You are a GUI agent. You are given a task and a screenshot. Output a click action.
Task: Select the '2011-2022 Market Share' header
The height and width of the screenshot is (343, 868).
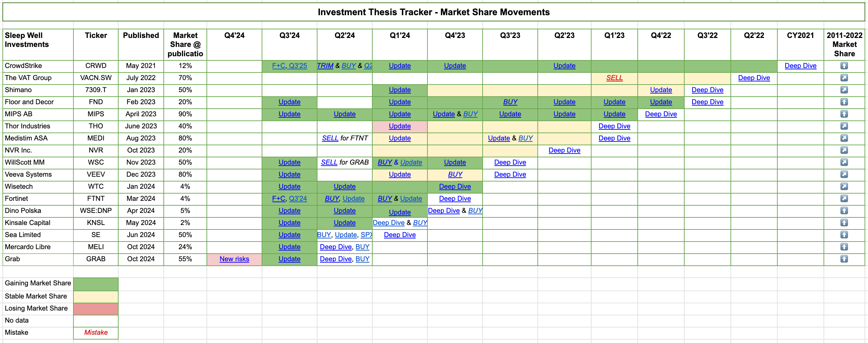(x=844, y=45)
